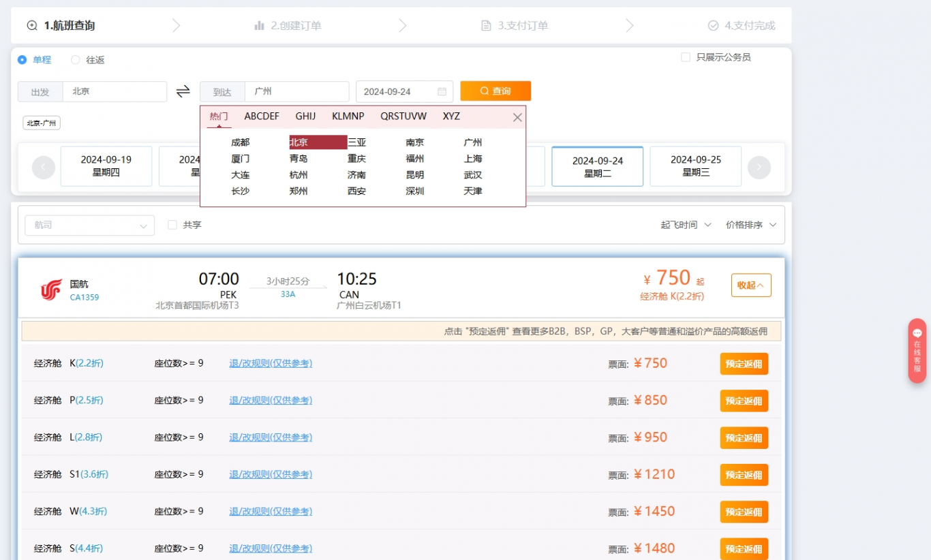Switch to the QRSTUVW cities tab

point(403,116)
